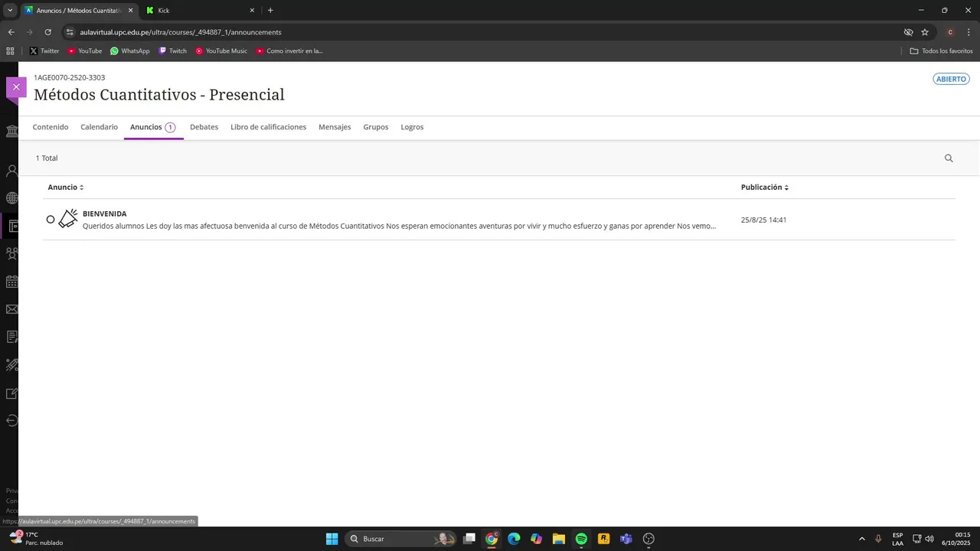This screenshot has width=980, height=551.
Task: Switch to the Calendario tab
Action: point(99,127)
